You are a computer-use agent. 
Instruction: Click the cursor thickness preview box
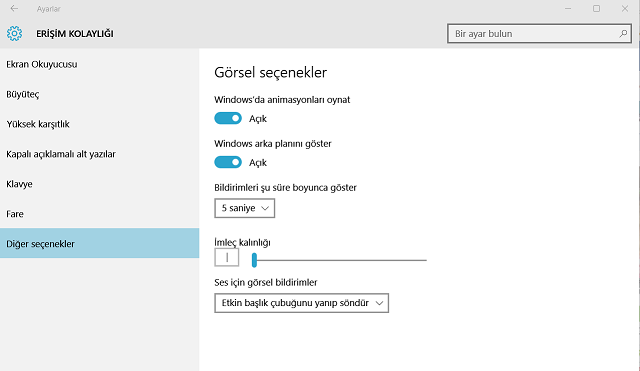[x=227, y=258]
